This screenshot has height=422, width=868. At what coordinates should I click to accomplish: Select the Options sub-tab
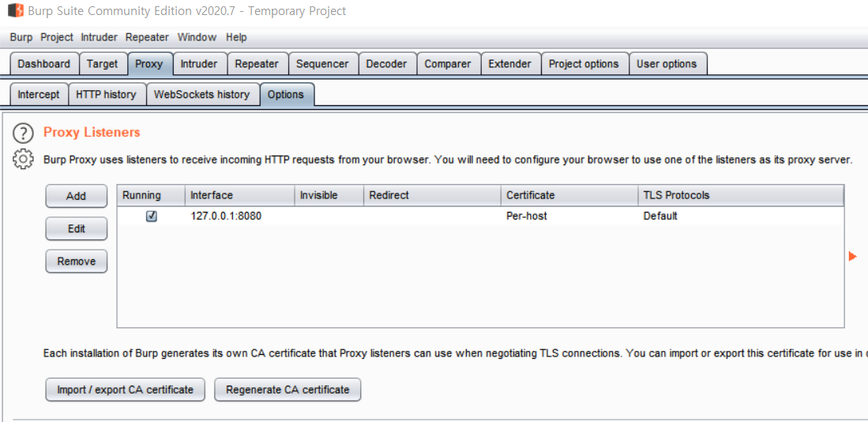[286, 94]
